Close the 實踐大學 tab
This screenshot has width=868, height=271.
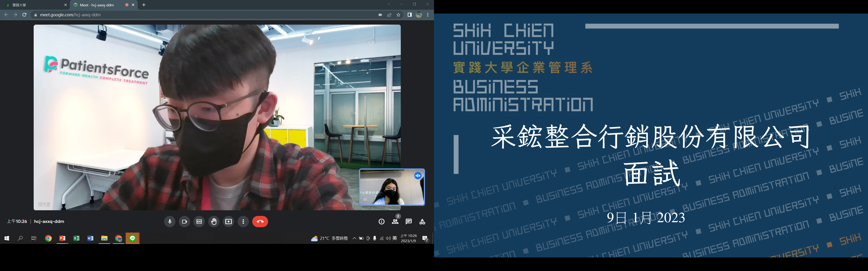(65, 5)
